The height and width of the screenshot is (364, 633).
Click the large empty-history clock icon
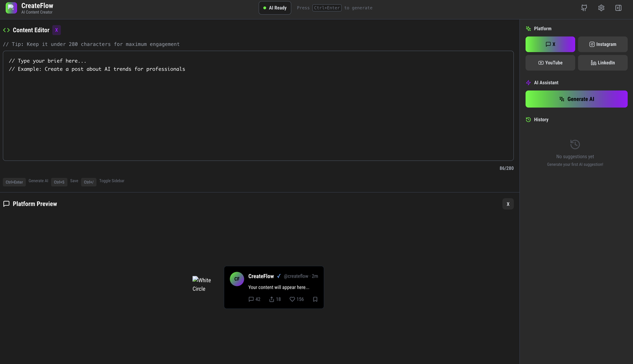click(x=575, y=144)
